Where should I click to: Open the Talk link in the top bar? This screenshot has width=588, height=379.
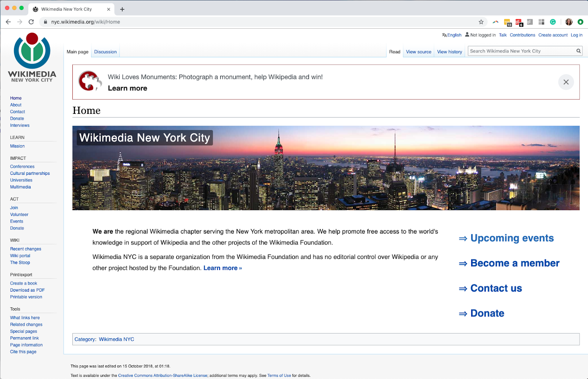[503, 35]
